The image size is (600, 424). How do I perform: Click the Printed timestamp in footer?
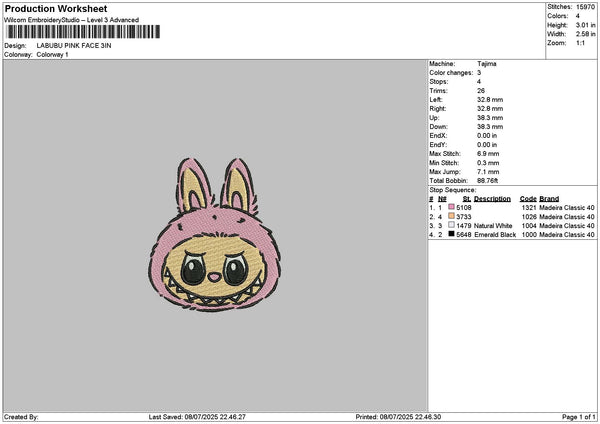point(398,417)
